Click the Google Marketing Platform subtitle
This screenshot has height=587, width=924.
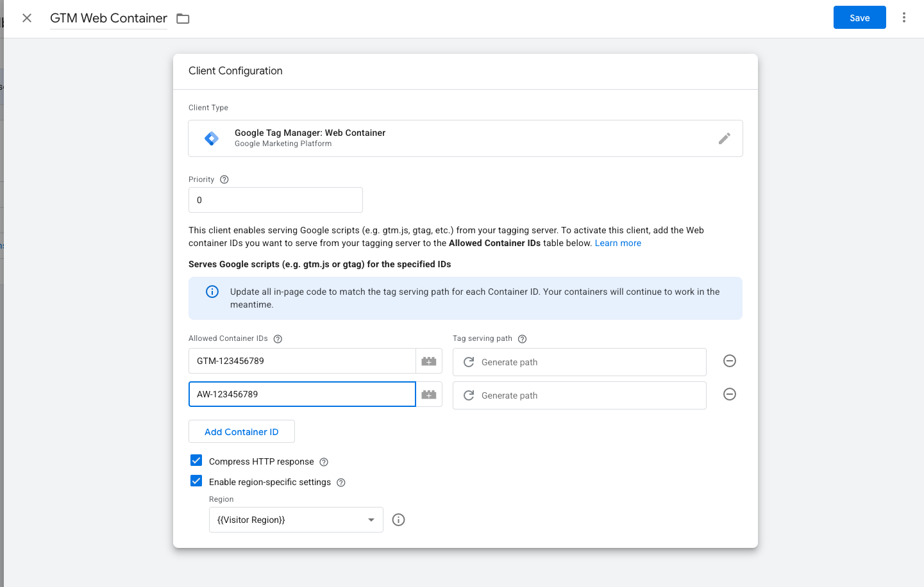283,144
